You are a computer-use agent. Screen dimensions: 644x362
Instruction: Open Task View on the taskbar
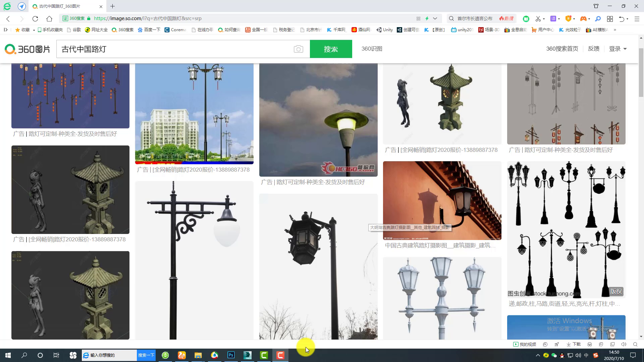(56, 355)
